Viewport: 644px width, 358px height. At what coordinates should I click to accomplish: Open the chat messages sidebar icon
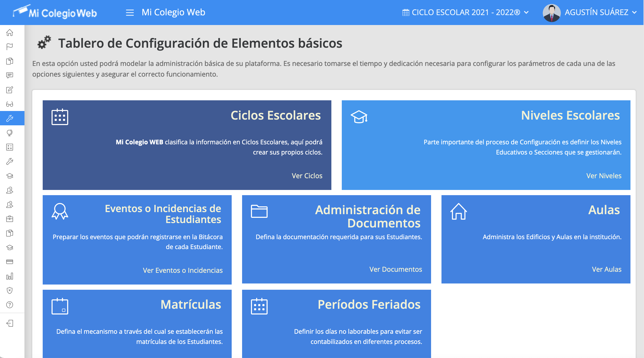pyautogui.click(x=10, y=75)
